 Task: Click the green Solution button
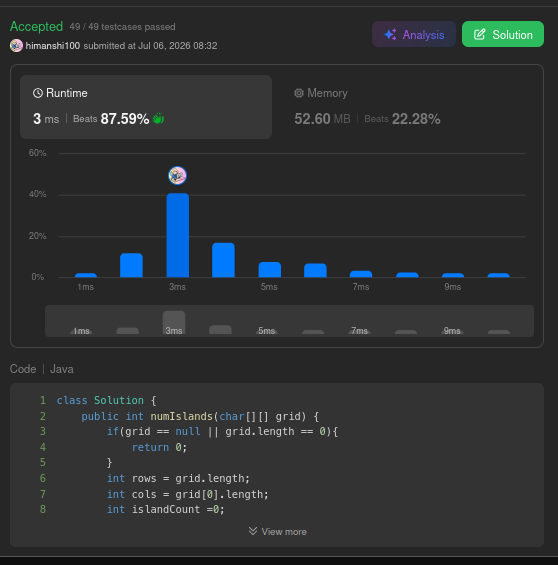[x=503, y=34]
